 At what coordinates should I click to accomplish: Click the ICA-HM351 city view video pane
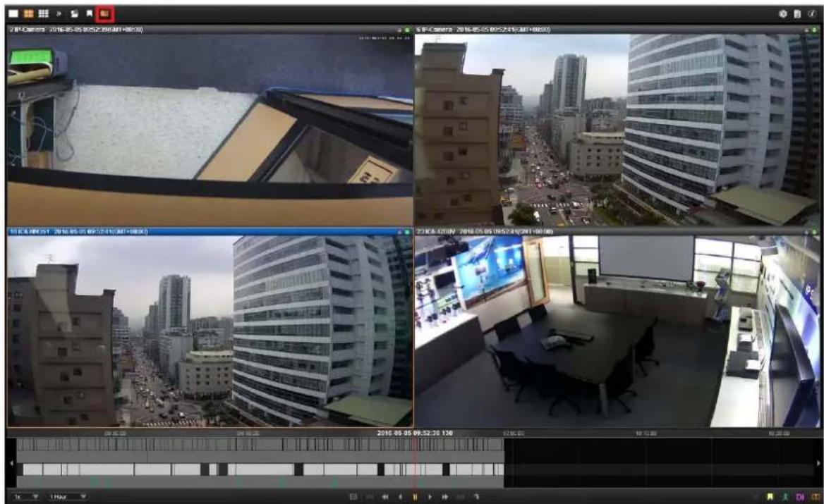[210, 331]
